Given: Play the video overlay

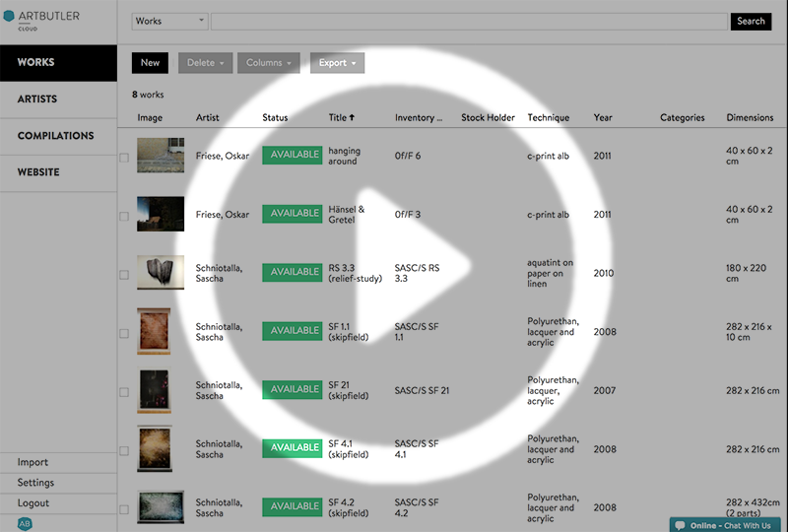Looking at the screenshot, I should pyautogui.click(x=393, y=265).
